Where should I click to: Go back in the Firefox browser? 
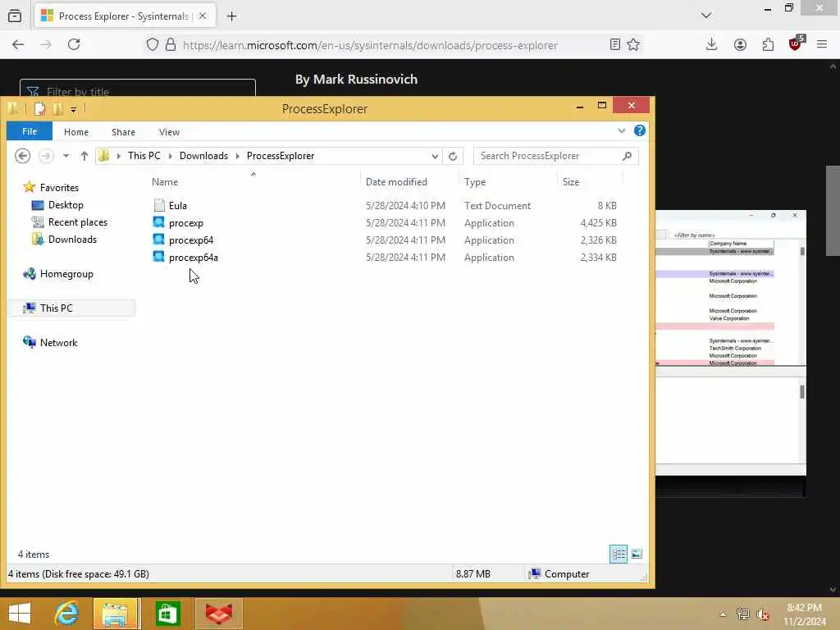pyautogui.click(x=18, y=44)
